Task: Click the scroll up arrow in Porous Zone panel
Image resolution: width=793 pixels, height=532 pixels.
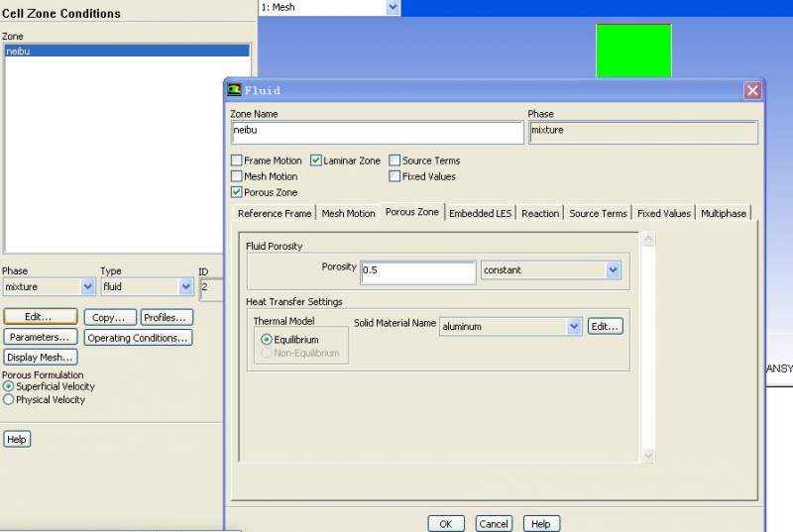Action: pos(648,239)
